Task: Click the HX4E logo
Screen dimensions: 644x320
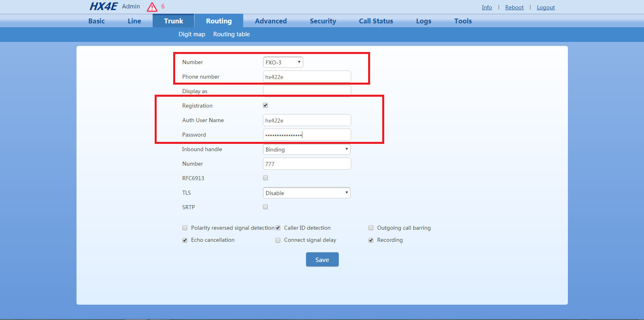Action: 103,6
